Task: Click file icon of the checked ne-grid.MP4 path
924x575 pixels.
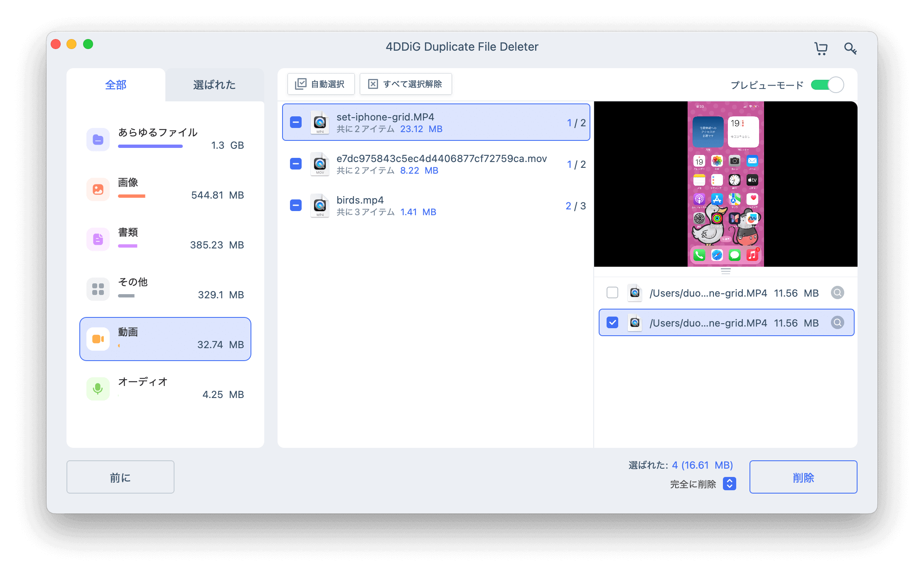Action: [635, 323]
